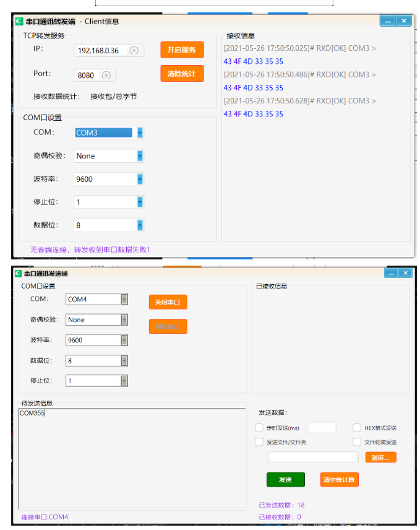This screenshot has height=530, width=420.
Task: Open the COM3 port dropdown in the forwarder window
Action: tap(140, 132)
